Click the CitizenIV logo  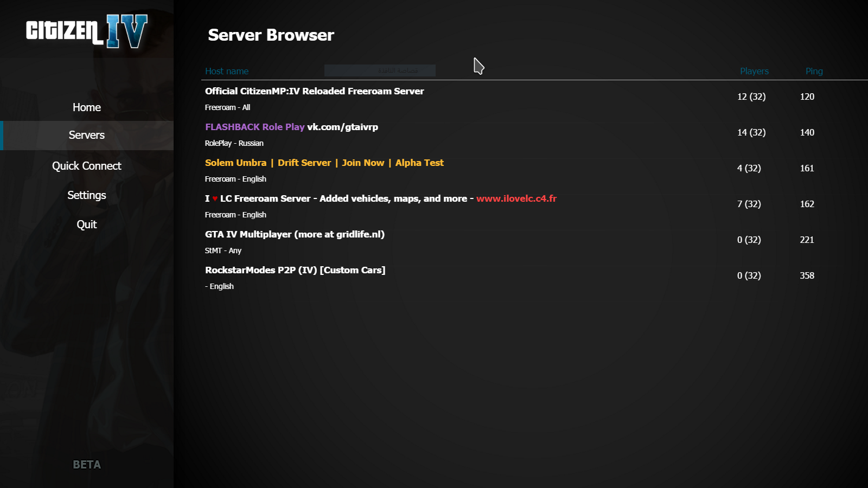(87, 31)
